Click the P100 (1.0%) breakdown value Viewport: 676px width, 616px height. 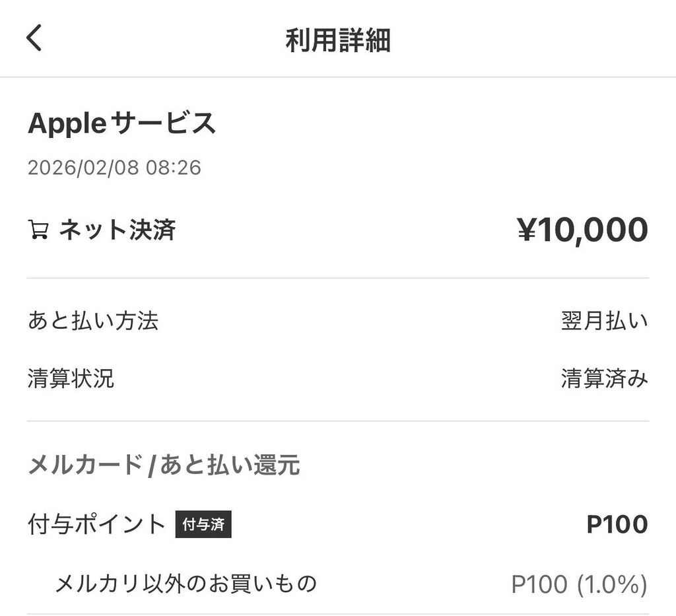[579, 584]
